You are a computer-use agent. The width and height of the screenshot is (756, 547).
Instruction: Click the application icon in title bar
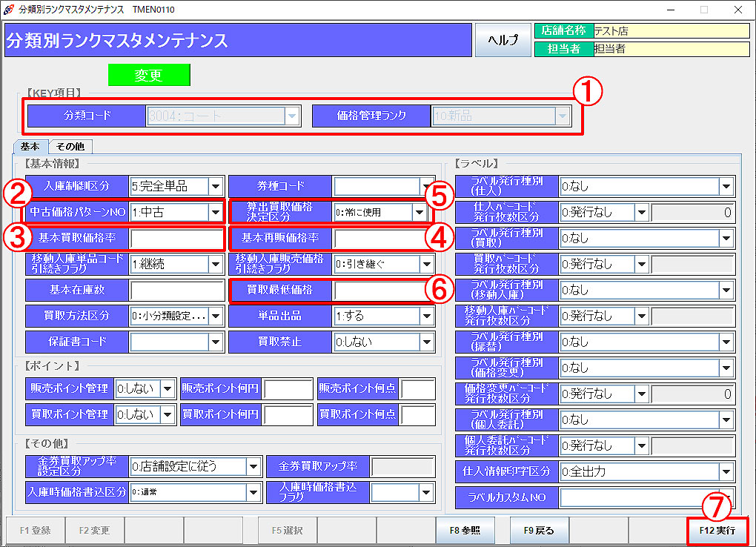[9, 10]
